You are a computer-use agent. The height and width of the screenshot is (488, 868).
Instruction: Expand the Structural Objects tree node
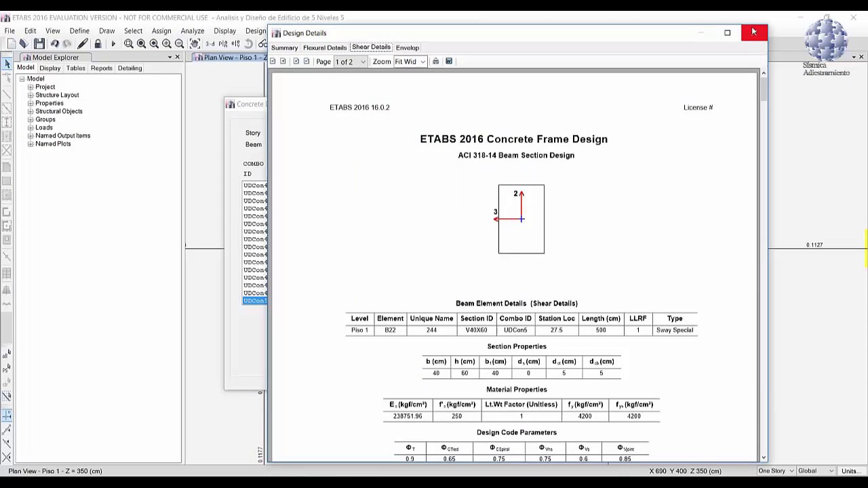tap(31, 111)
